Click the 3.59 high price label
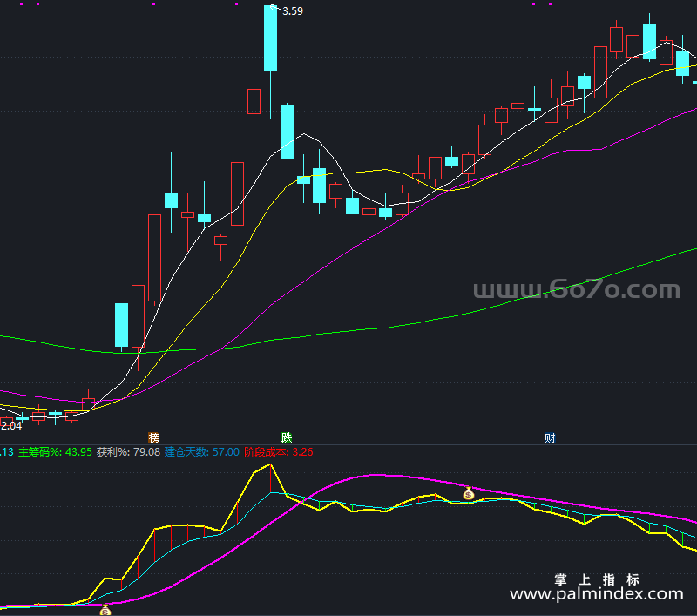This screenshot has height=616, width=697. click(293, 11)
